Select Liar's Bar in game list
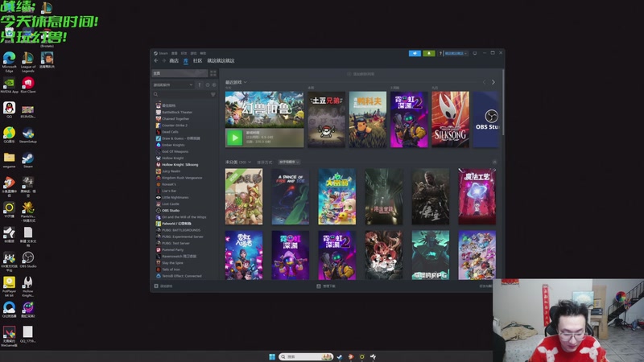The height and width of the screenshot is (362, 644). coord(169,191)
